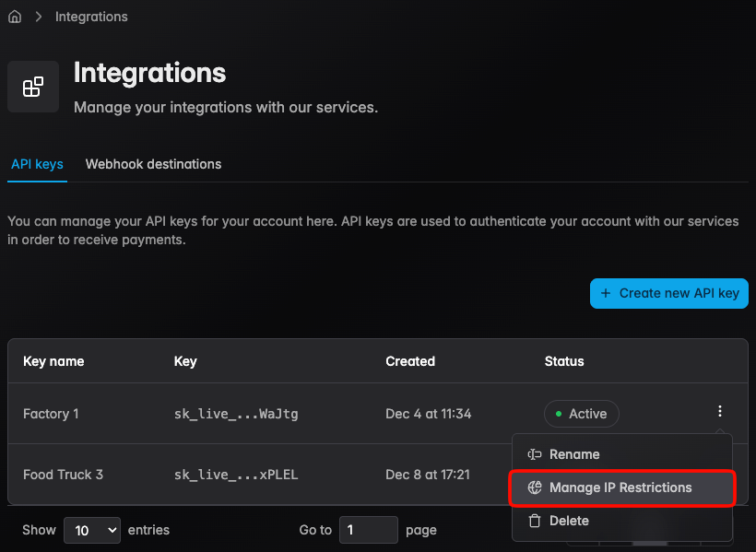The height and width of the screenshot is (552, 756).
Task: Select Delete from the context menu
Action: [x=569, y=521]
